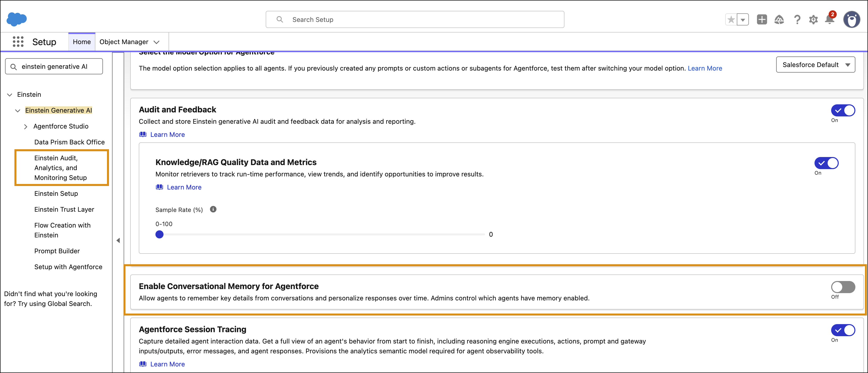
Task: Click the book icon beside Audit Learn More
Action: (x=143, y=134)
